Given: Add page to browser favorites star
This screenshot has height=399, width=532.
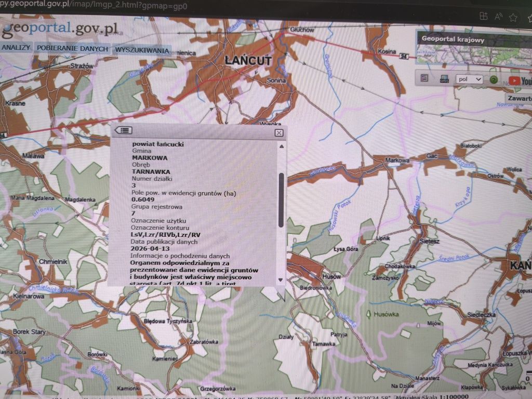Looking at the screenshot, I should click(513, 17).
